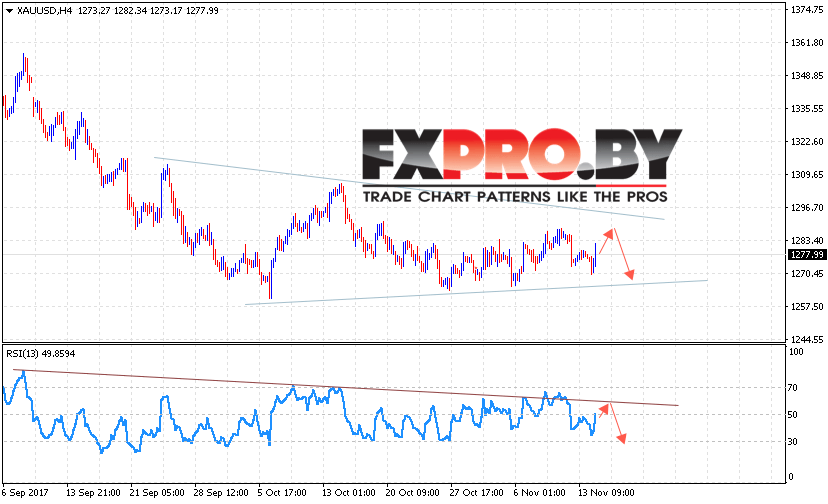Select the 13 Nov 09:00 time label
The height and width of the screenshot is (504, 828).
606,492
